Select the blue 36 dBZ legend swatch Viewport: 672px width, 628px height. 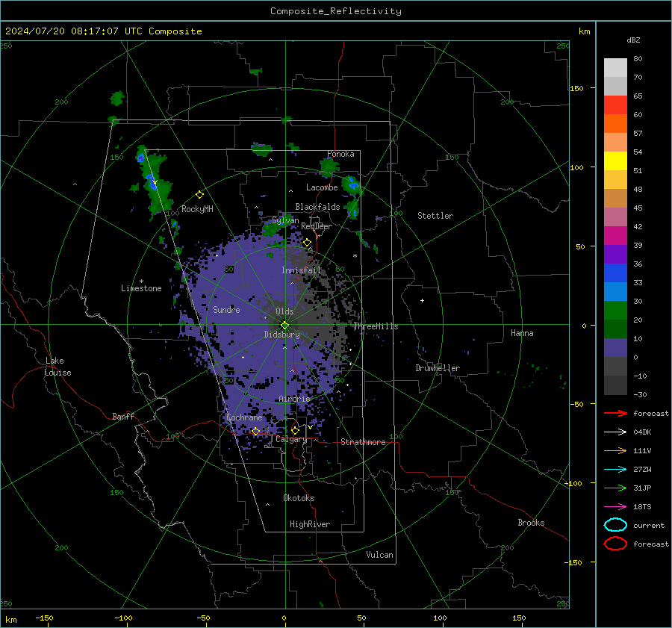point(615,273)
